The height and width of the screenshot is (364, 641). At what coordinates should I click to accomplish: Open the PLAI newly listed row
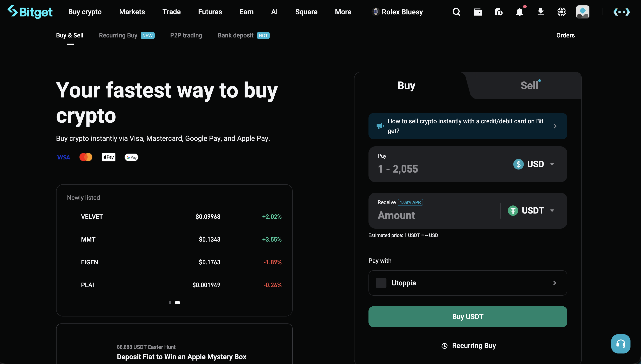pyautogui.click(x=174, y=285)
